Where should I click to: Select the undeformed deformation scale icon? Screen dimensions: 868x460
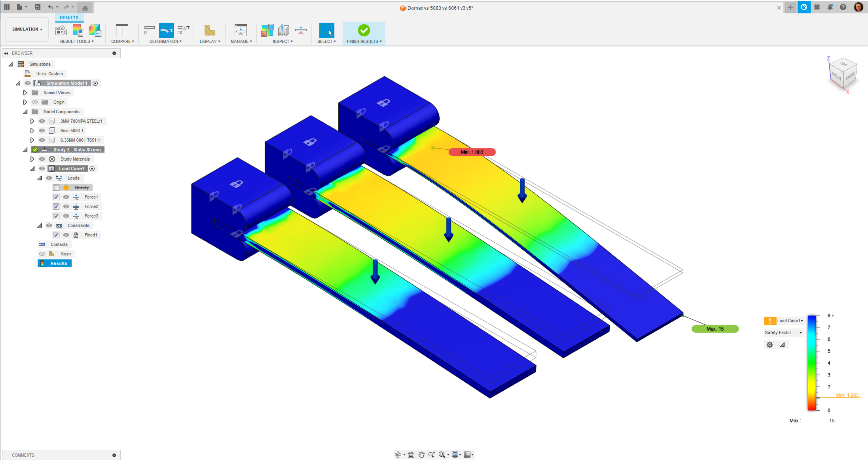(149, 30)
